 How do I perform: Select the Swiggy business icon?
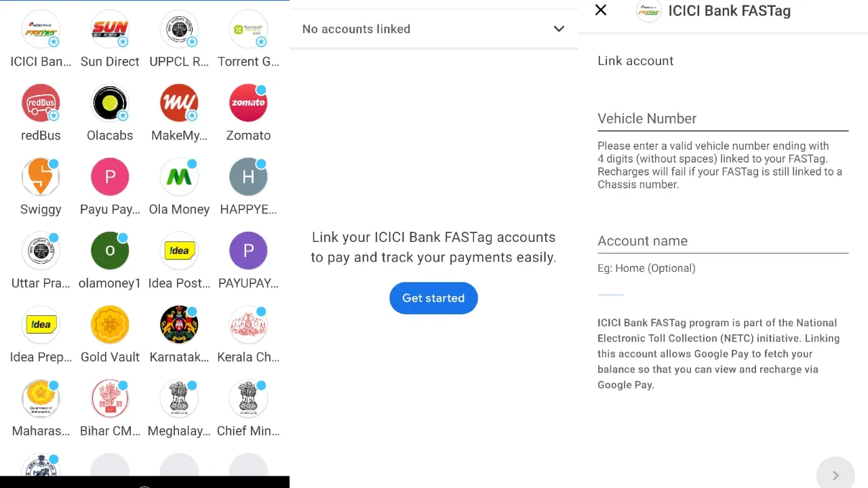click(41, 177)
